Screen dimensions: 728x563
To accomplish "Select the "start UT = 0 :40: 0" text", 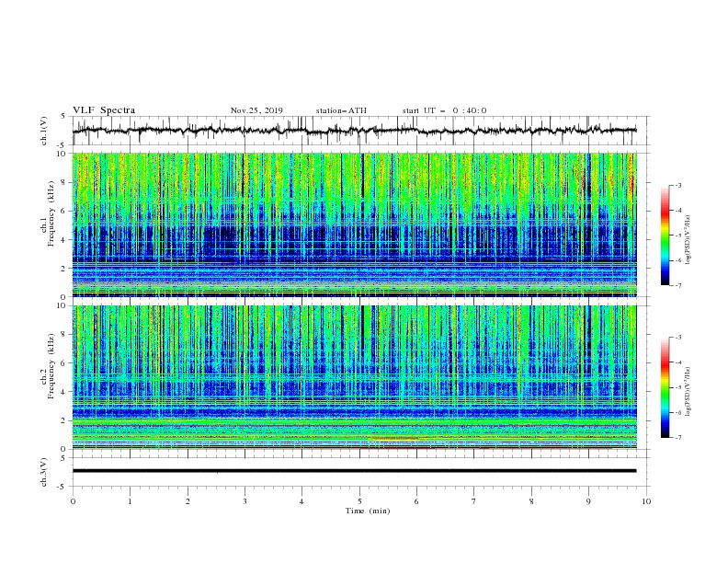I will [444, 110].
